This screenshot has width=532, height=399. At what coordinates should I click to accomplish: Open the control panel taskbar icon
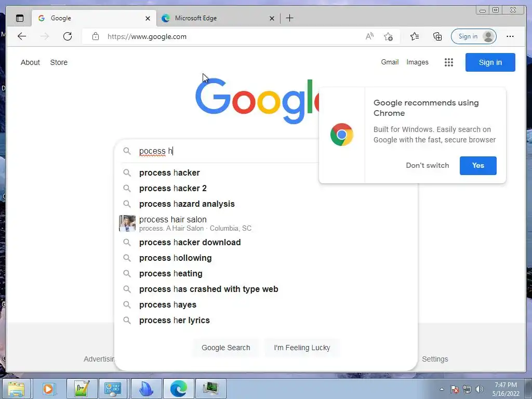[x=113, y=389]
